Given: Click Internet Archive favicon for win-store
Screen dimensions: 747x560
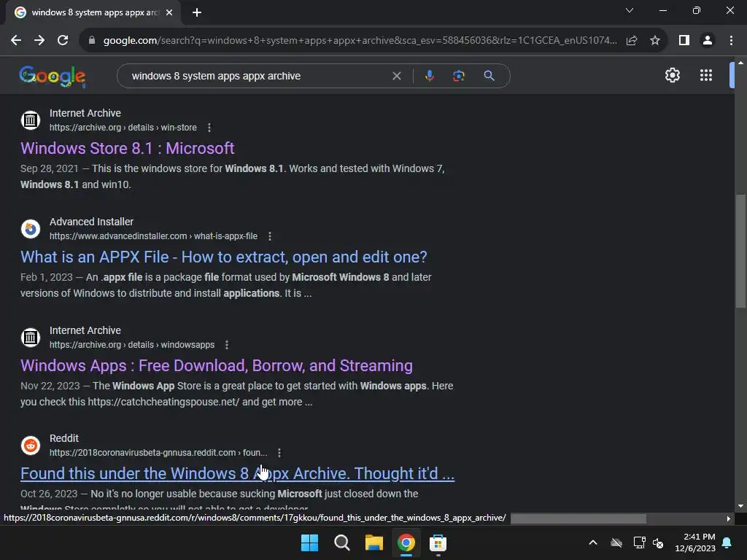Looking at the screenshot, I should pos(31,120).
